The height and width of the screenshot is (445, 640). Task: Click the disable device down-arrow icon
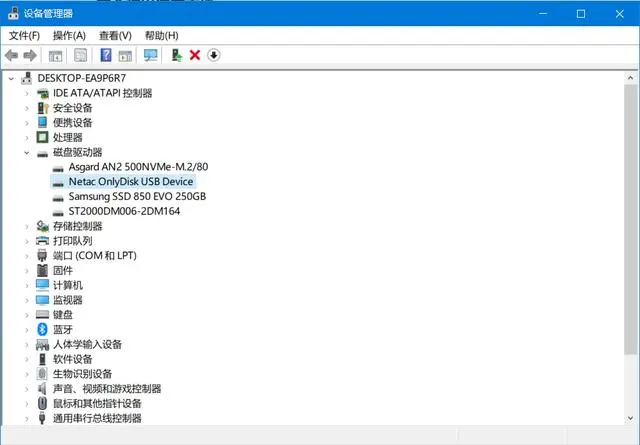pyautogui.click(x=213, y=55)
